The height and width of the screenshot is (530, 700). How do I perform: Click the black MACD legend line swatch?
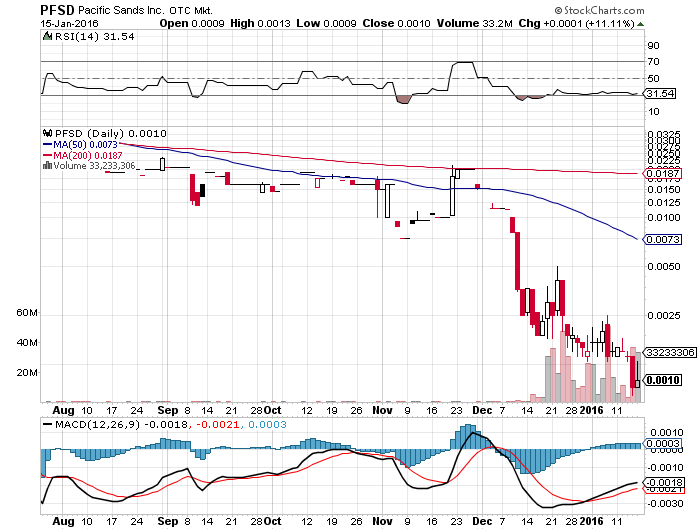click(47, 424)
